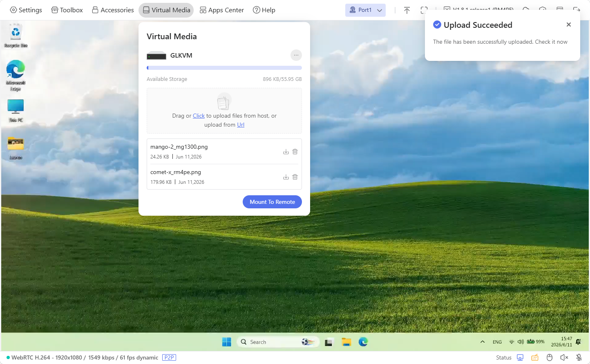Click the mouse status icon
The image size is (590, 364).
pyautogui.click(x=550, y=357)
